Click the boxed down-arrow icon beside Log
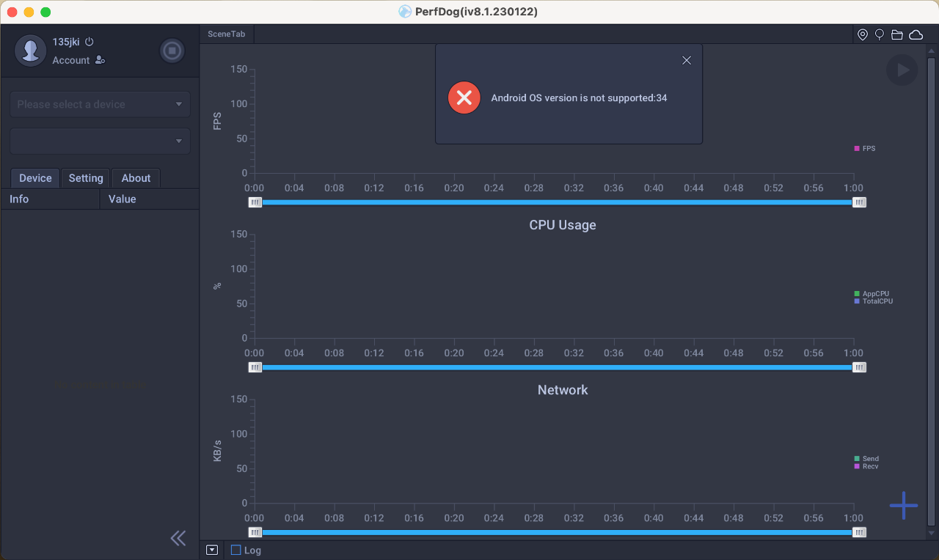 point(212,550)
